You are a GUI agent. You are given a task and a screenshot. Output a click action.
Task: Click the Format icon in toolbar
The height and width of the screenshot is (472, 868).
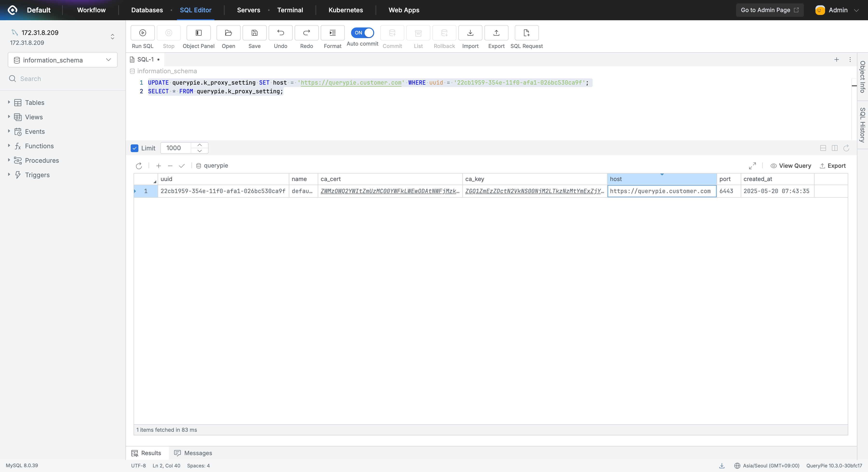(x=332, y=33)
